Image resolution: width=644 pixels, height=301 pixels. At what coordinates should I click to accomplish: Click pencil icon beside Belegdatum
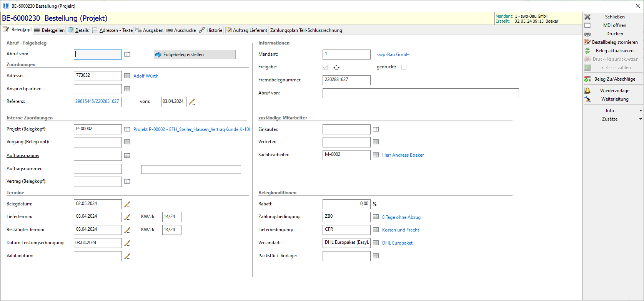(x=127, y=204)
